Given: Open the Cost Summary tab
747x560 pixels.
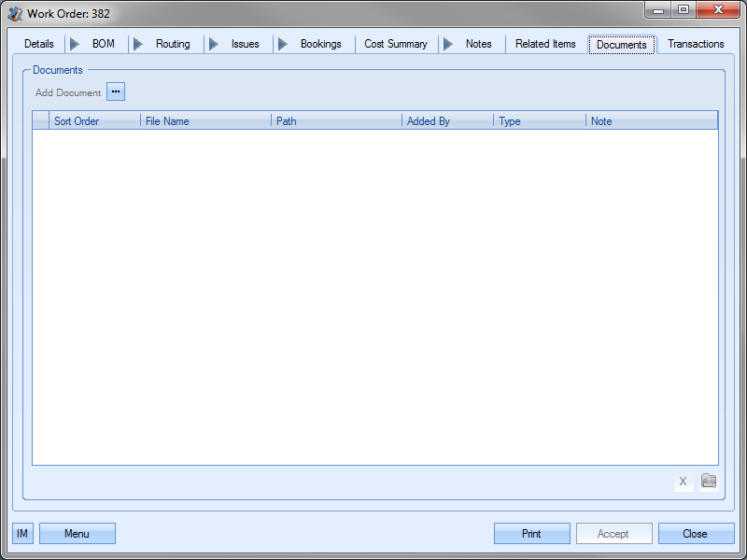Looking at the screenshot, I should (x=396, y=44).
